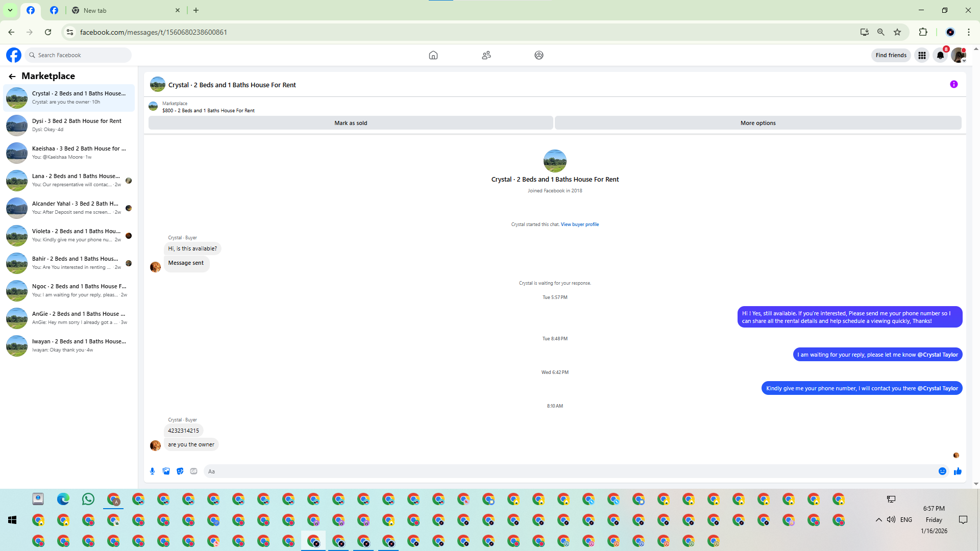Open the Facebook notifications bell
Viewport: 980px width, 551px height.
(x=940, y=56)
